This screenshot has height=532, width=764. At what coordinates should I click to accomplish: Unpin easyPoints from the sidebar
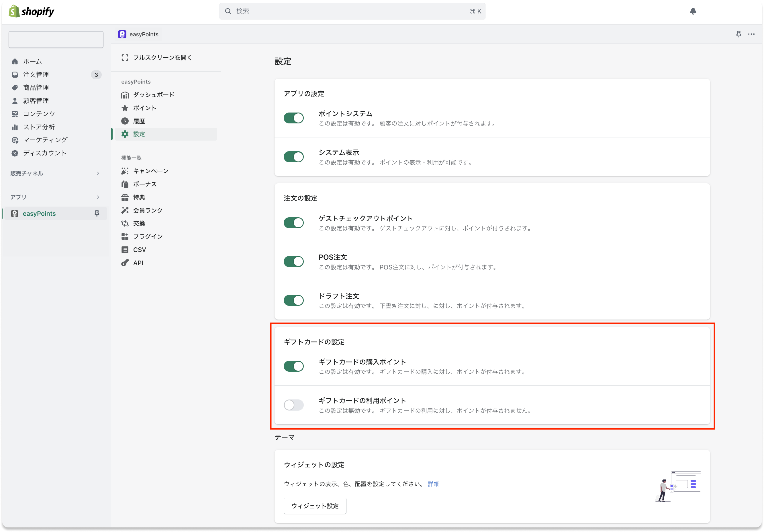coord(97,214)
